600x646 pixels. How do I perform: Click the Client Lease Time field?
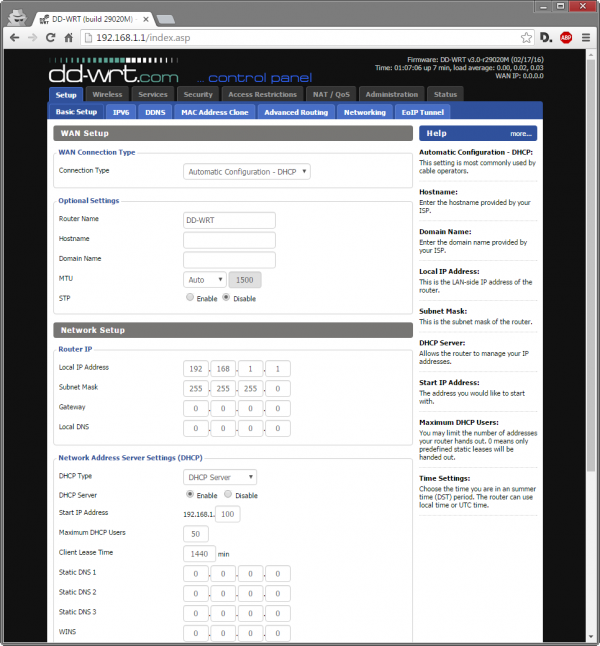point(199,553)
